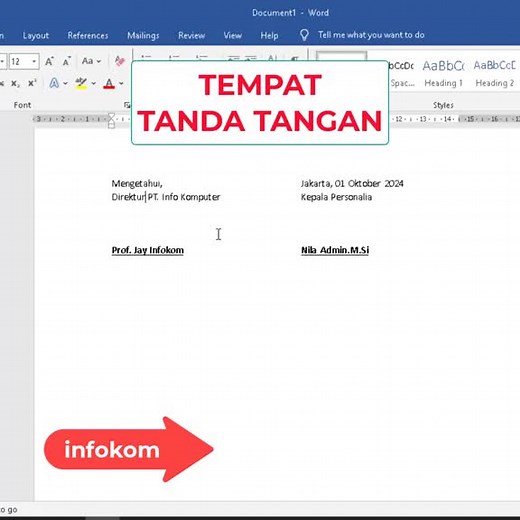Viewport: 520px width, 520px height.
Task: Apply Text Effects outlined A icon
Action: (54, 83)
